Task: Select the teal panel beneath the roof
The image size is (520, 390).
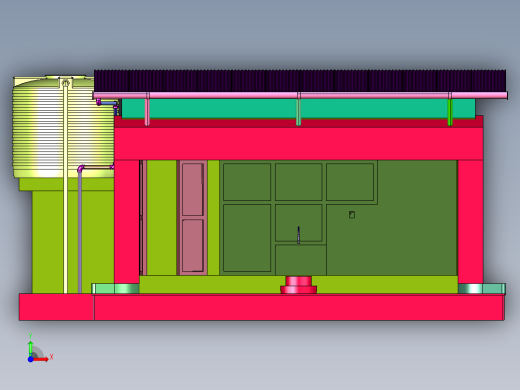Action: point(298,108)
